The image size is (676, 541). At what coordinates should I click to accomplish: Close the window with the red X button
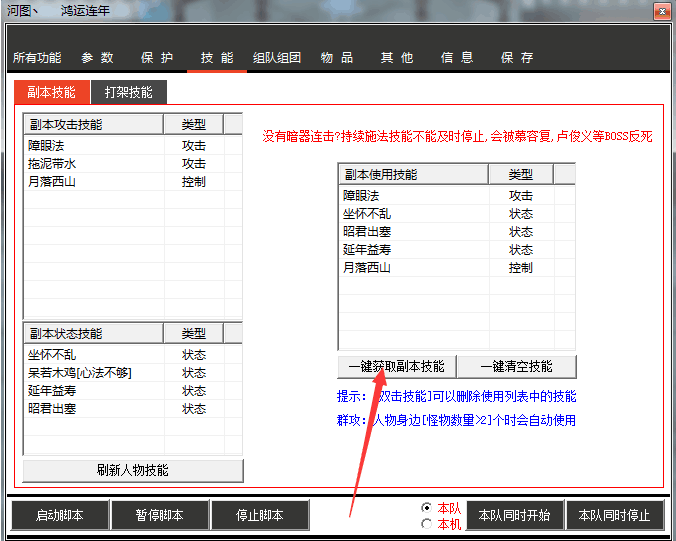(x=661, y=11)
